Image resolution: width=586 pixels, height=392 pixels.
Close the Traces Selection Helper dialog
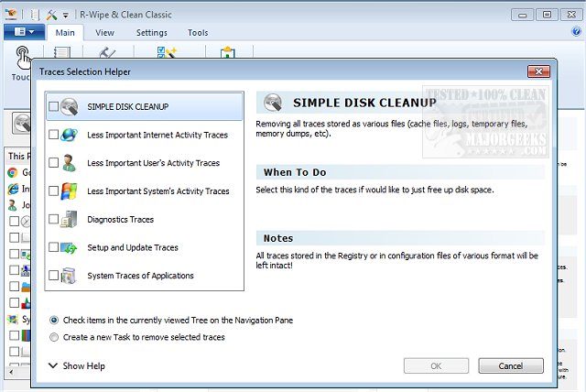point(538,71)
